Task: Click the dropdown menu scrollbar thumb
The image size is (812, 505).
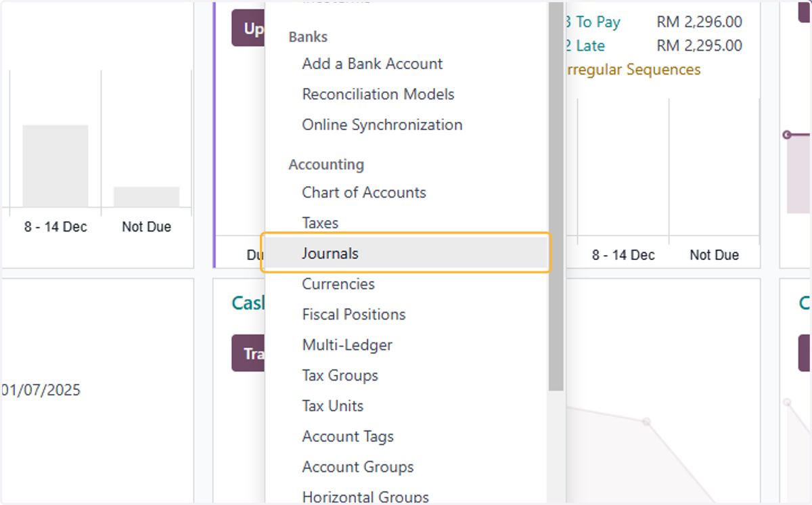Action: pyautogui.click(x=556, y=196)
